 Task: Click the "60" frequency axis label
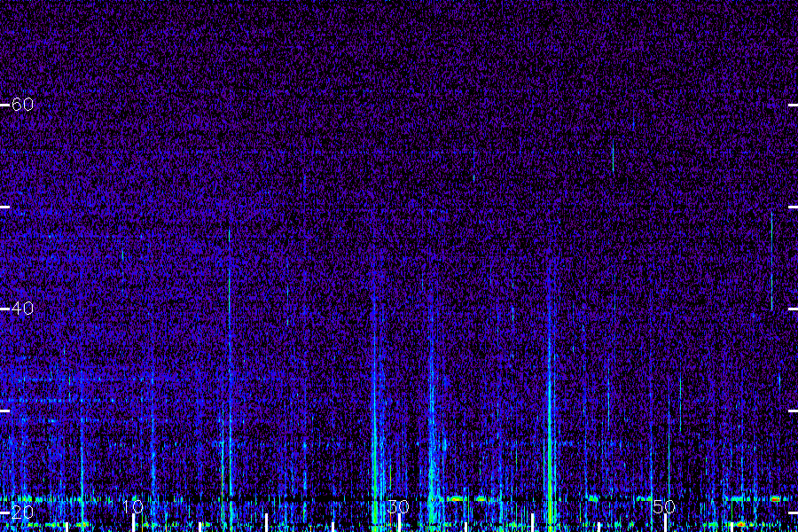pos(22,105)
